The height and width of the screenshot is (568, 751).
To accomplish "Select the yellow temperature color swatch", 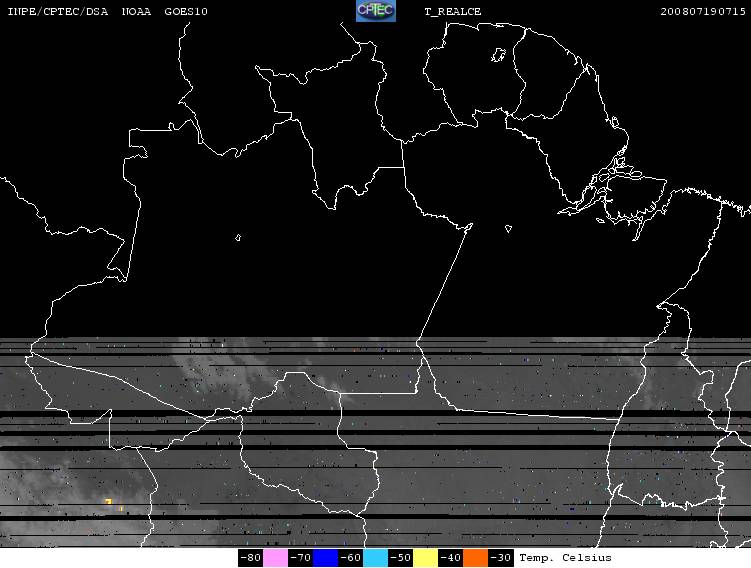I will click(x=425, y=558).
